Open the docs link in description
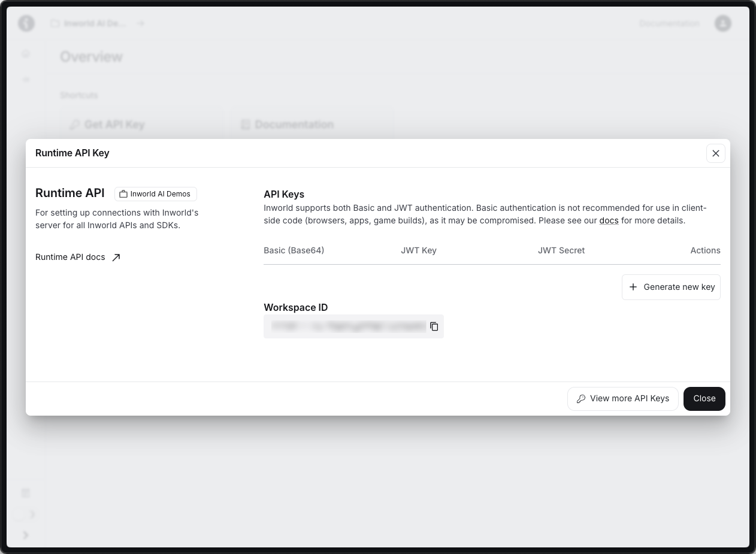 click(609, 220)
